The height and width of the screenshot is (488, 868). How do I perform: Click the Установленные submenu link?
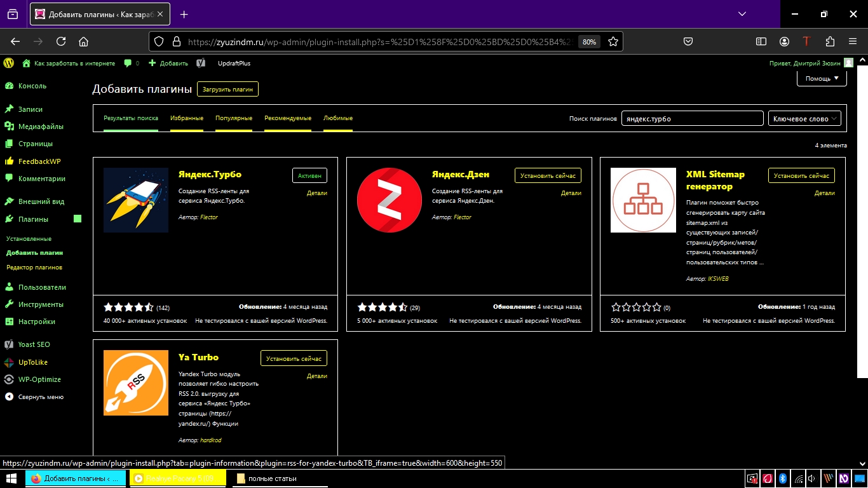pos(29,239)
